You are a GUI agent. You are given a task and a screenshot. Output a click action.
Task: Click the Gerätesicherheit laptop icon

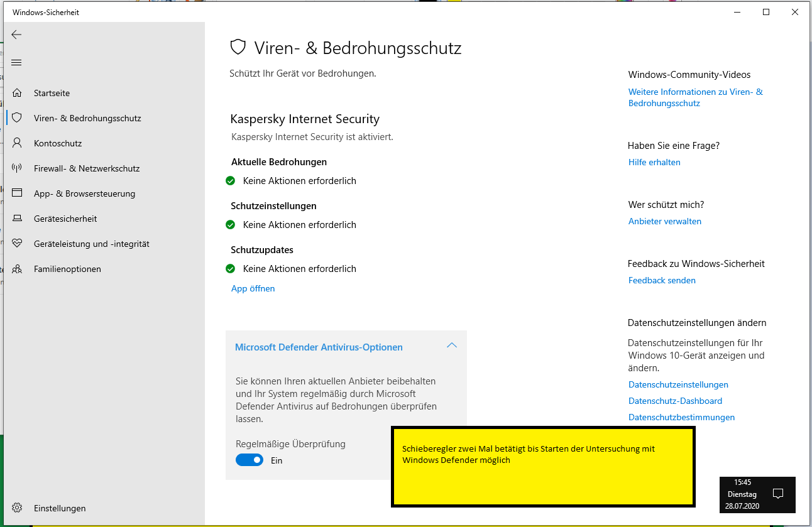click(17, 219)
